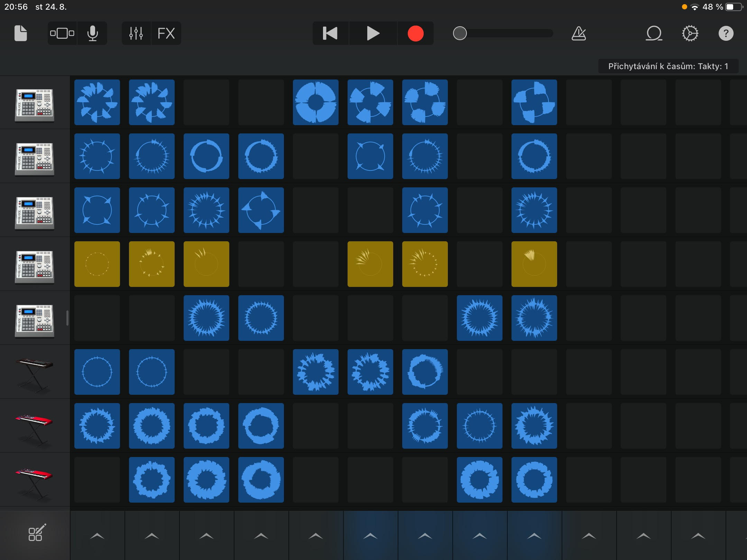Adjust the master volume slider knob

(x=460, y=34)
